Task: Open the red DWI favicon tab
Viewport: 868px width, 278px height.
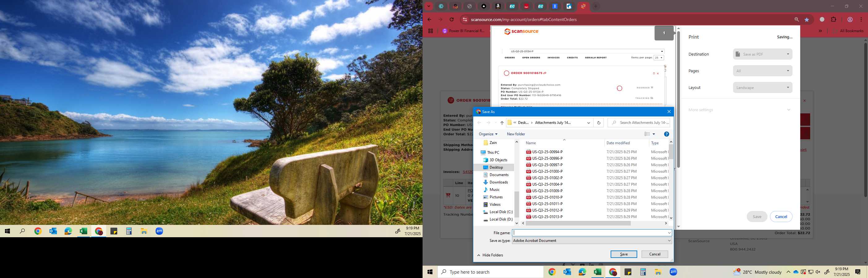Action: (x=526, y=6)
